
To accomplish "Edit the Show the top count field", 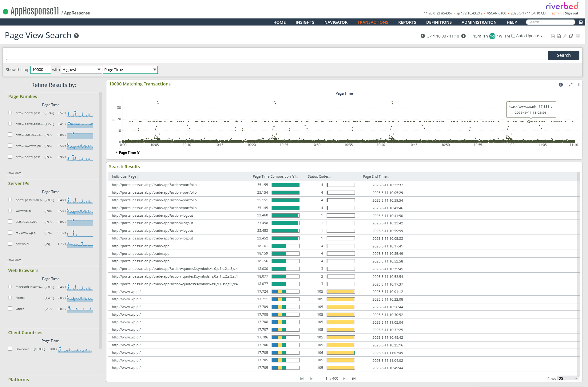I will (x=41, y=70).
